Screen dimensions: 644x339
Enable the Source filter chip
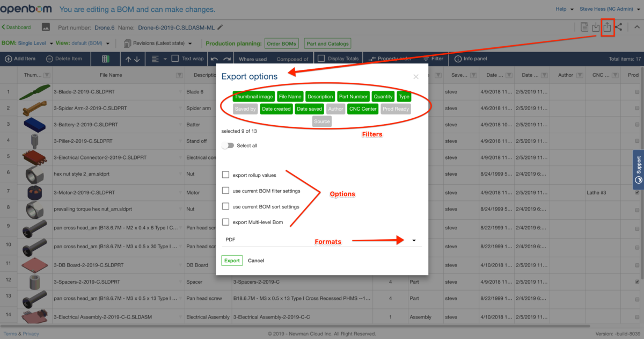tap(322, 121)
